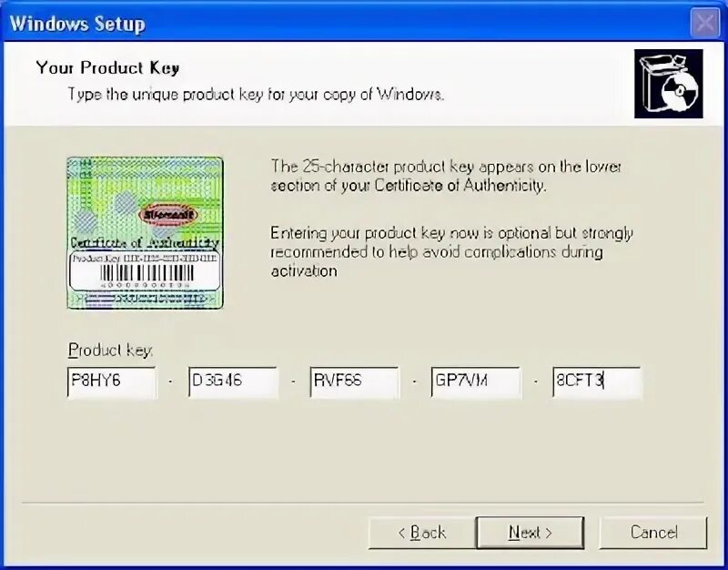Click the 'Product key:' label

coord(110,350)
